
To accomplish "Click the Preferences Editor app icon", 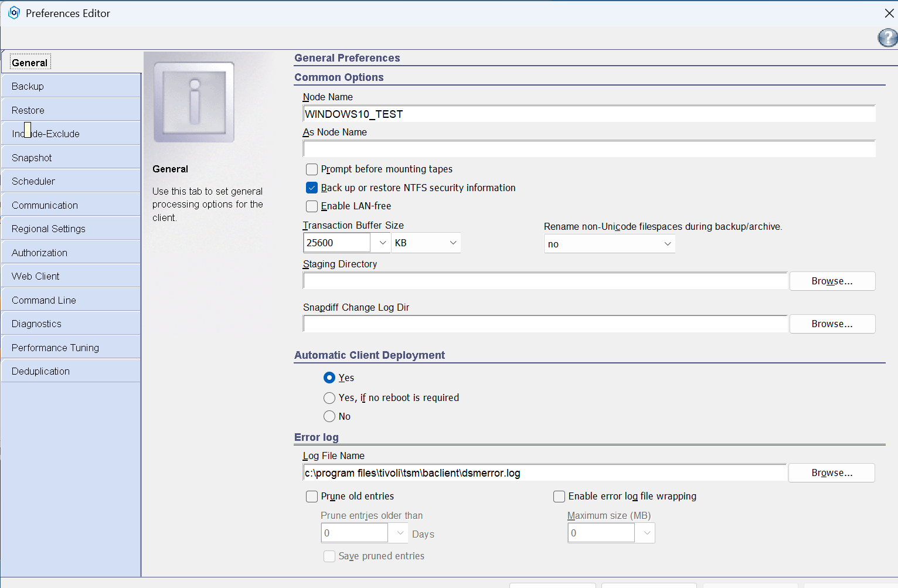I will (x=14, y=13).
